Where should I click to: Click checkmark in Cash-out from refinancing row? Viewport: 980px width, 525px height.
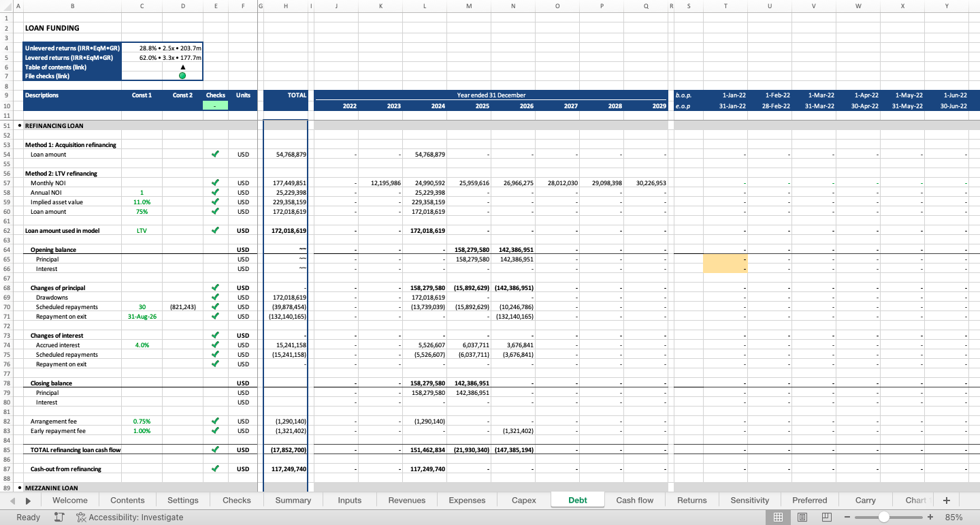215,469
